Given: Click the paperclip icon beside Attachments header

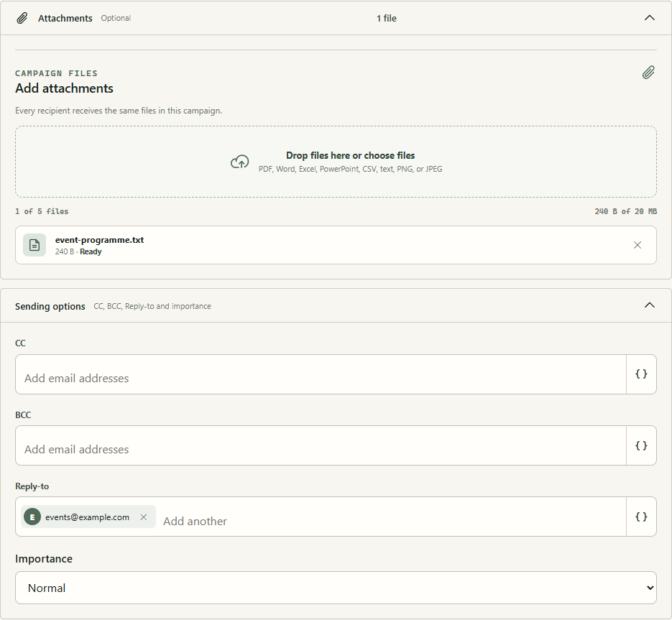Looking at the screenshot, I should (22, 18).
